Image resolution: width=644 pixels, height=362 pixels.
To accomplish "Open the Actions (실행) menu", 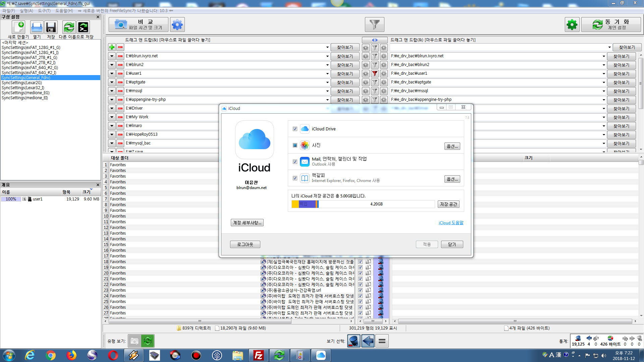I will pos(26,11).
